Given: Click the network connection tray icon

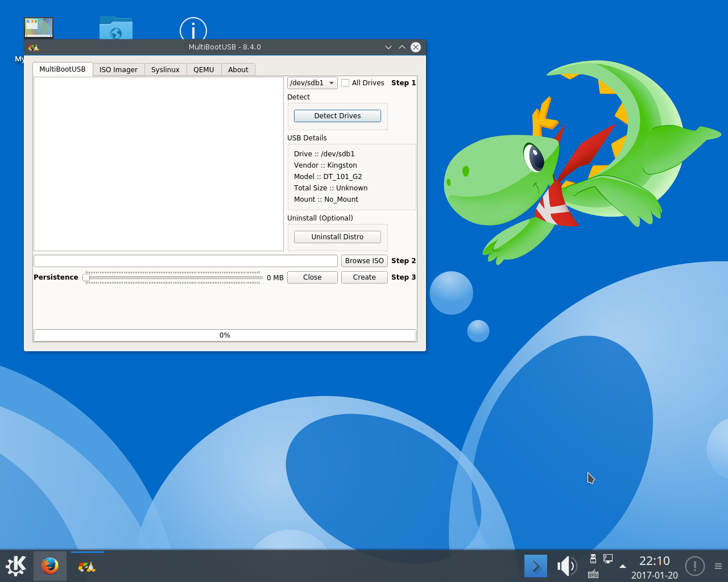Looking at the screenshot, I should [608, 559].
